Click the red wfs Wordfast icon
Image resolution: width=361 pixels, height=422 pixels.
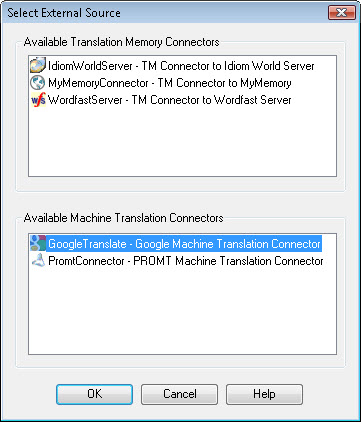tap(38, 100)
